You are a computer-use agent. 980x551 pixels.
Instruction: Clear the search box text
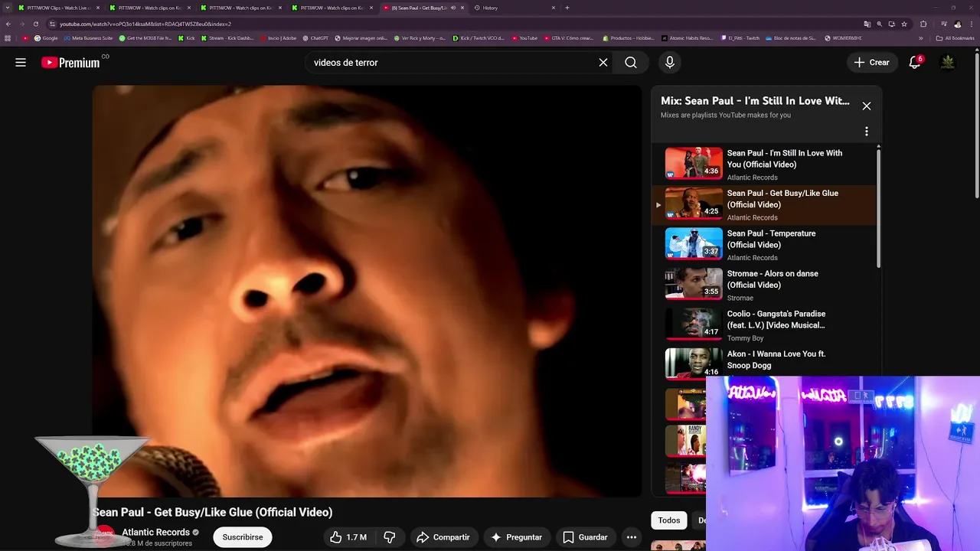(603, 63)
